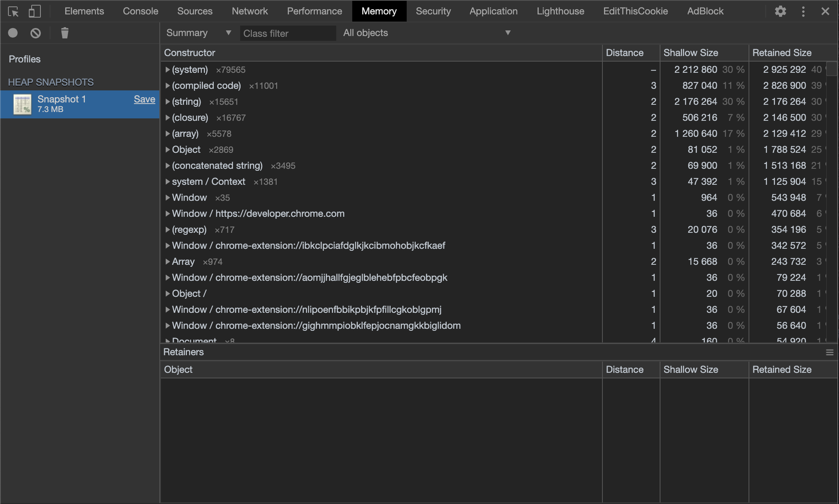Click the retained size value 2 826 900

click(784, 86)
